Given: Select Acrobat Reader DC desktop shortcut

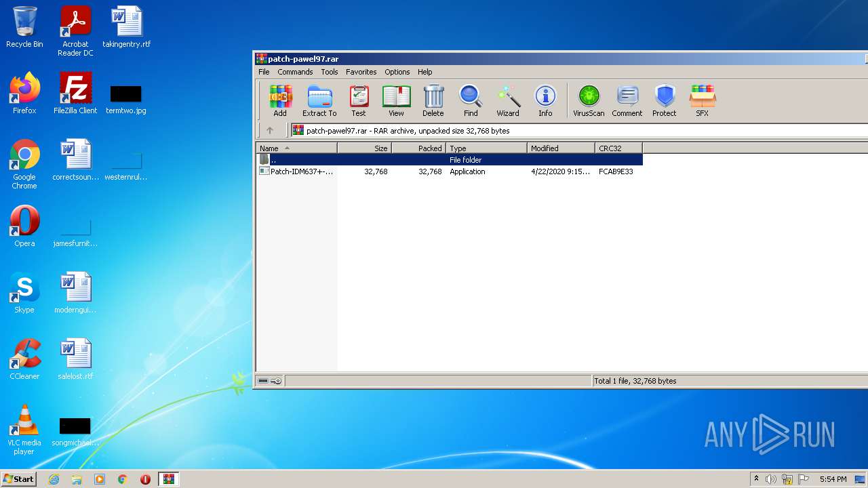Looking at the screenshot, I should pyautogui.click(x=75, y=31).
